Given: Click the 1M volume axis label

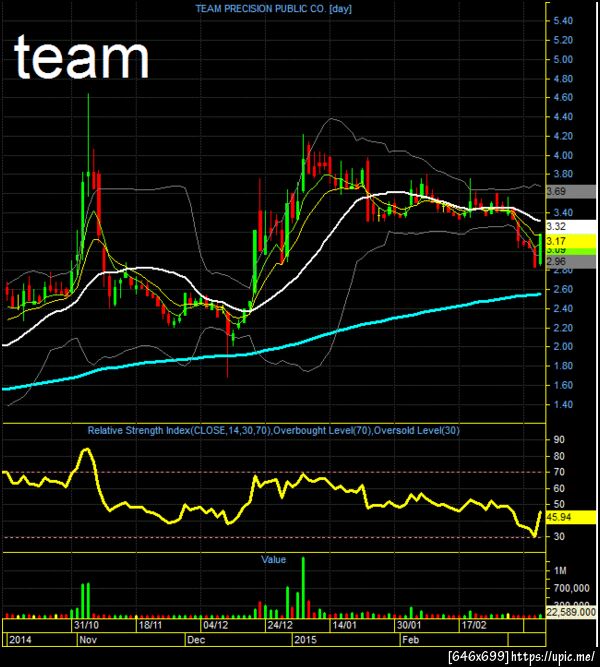Looking at the screenshot, I should pos(560,570).
